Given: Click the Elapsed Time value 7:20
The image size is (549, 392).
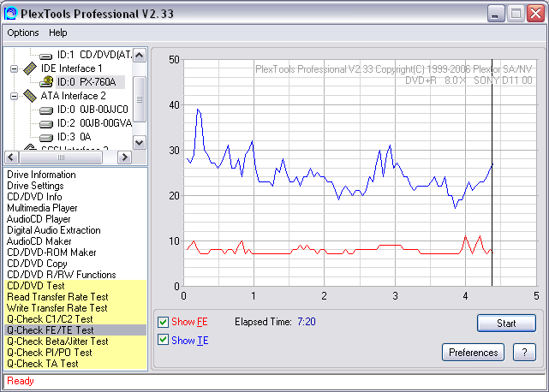Looking at the screenshot, I should click(x=307, y=322).
